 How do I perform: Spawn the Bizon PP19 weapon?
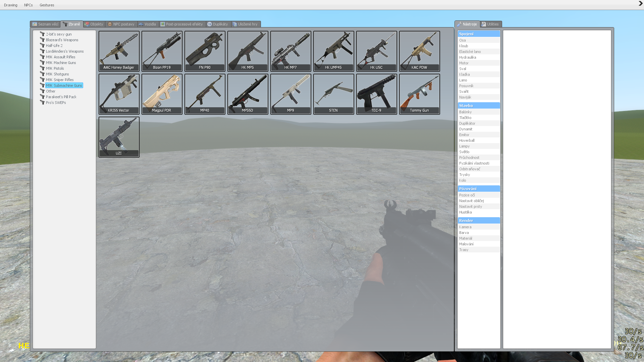[x=162, y=51]
